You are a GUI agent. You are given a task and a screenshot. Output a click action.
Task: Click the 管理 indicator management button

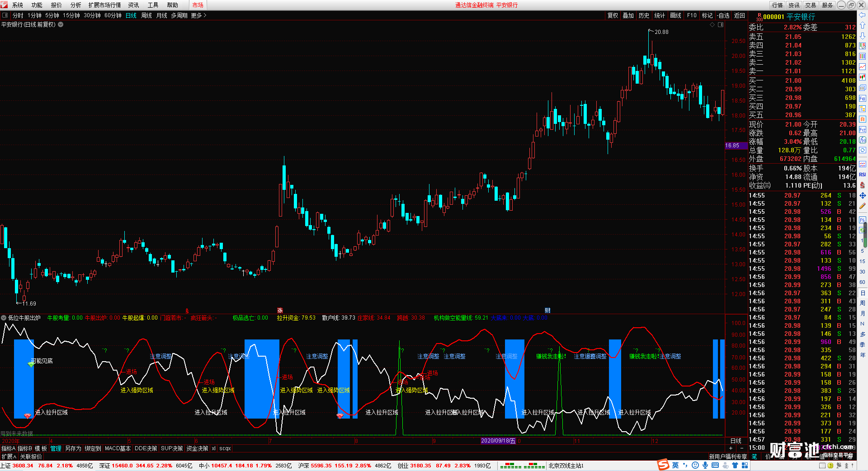point(56,448)
